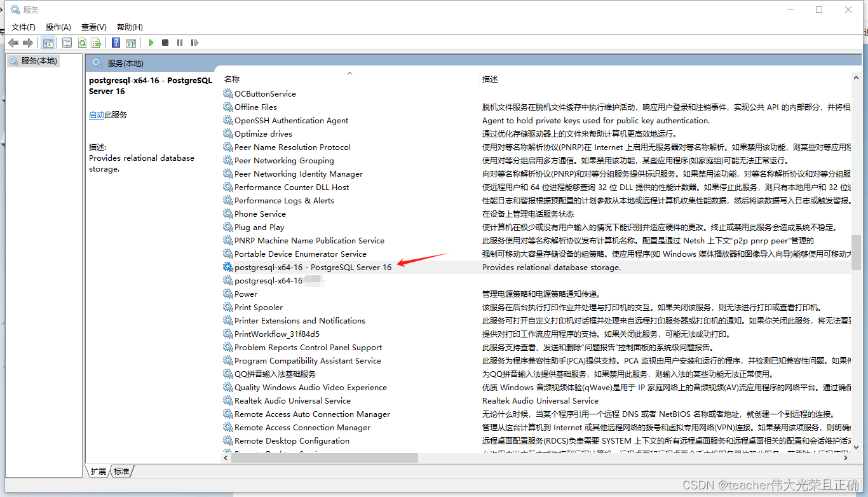Click the toolbar Forward arrow

pyautogui.click(x=28, y=43)
